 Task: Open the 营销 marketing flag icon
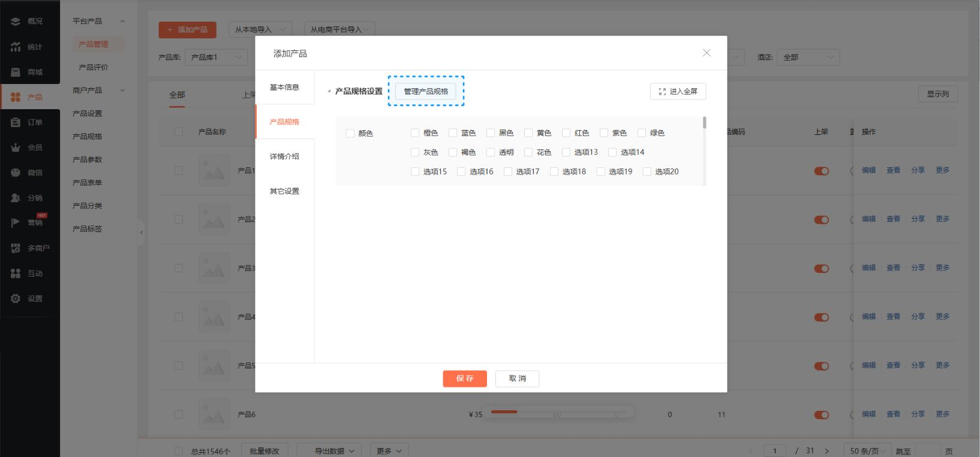(x=16, y=223)
